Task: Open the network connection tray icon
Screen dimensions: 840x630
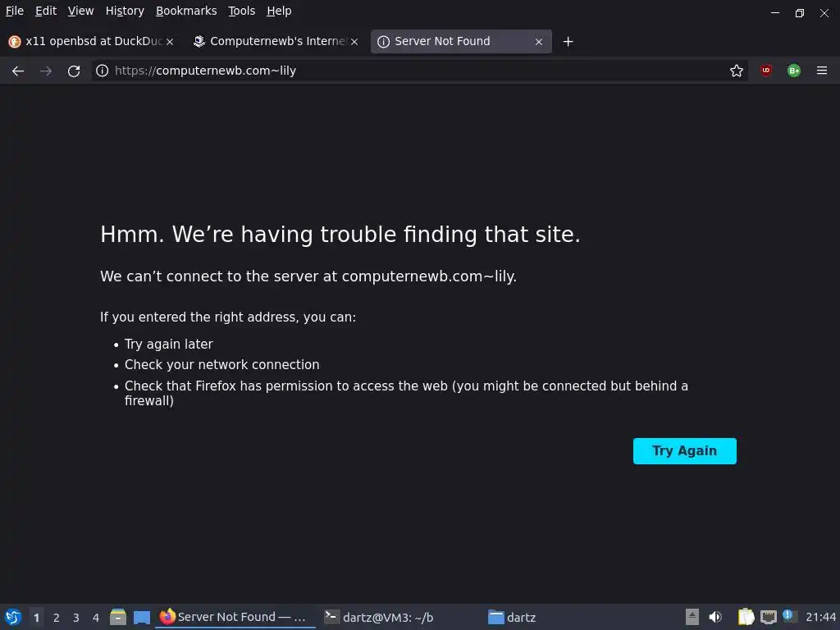Action: pyautogui.click(x=769, y=617)
